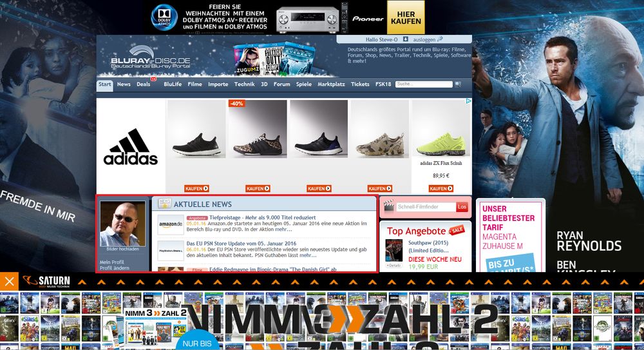Click mehr... in the PSN Store news

click(308, 255)
